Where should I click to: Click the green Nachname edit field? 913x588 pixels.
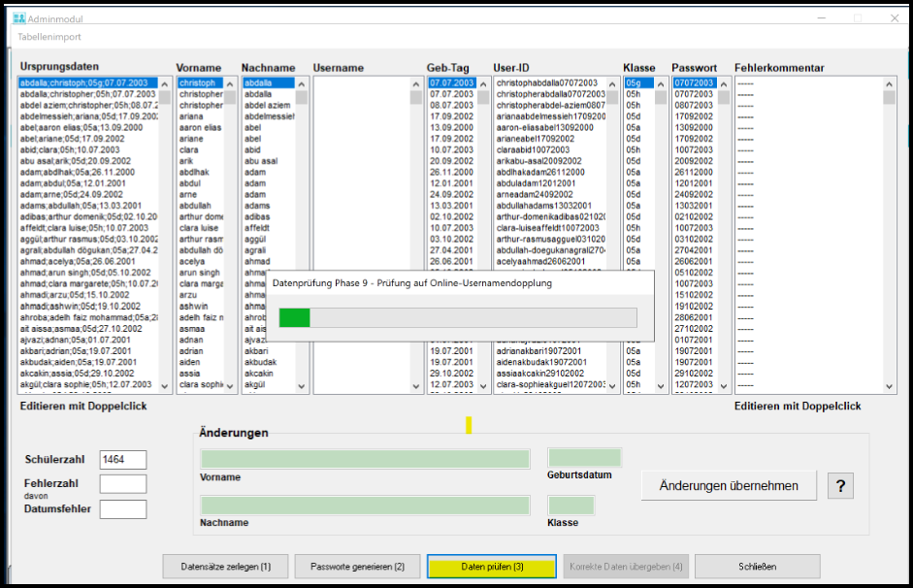click(365, 506)
